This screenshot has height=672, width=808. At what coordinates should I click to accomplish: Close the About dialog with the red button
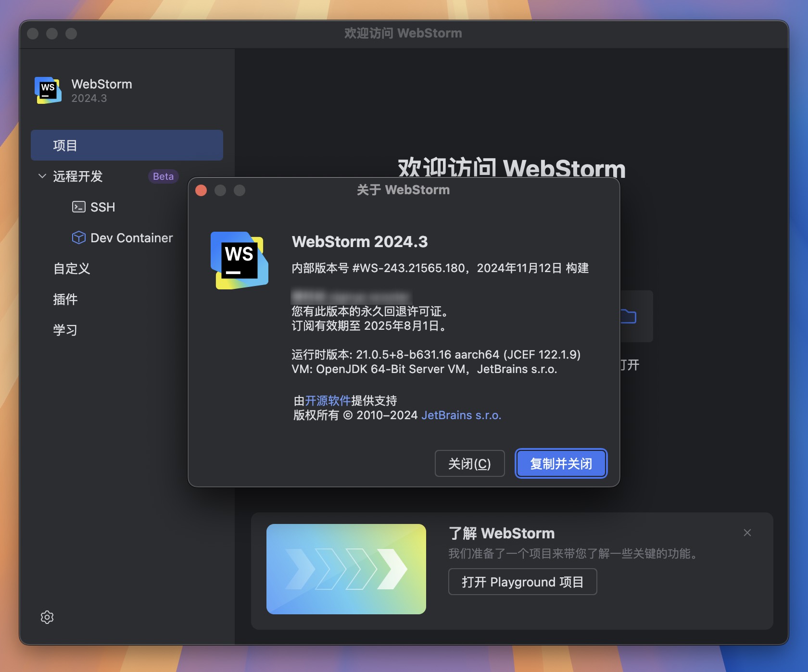[x=201, y=190]
